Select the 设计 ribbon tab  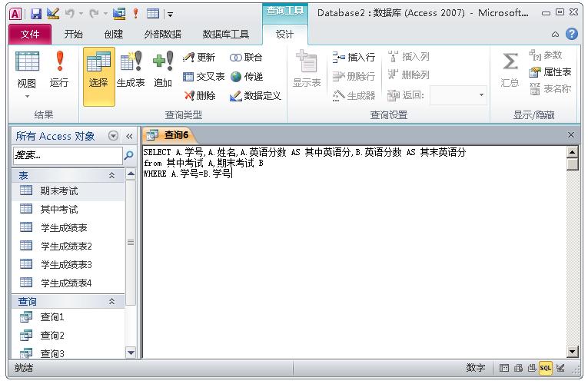[x=284, y=35]
